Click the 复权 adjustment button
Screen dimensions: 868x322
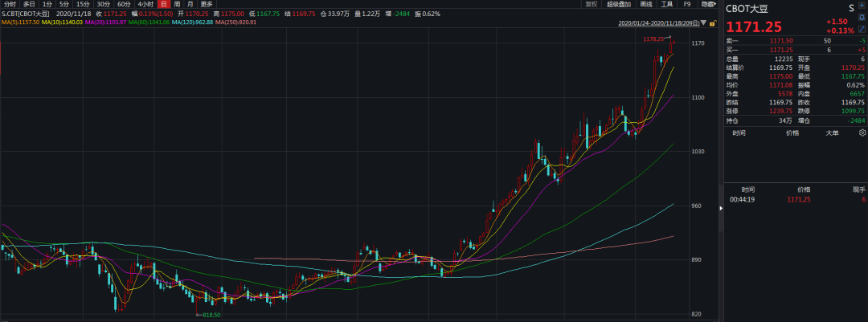pyautogui.click(x=592, y=5)
